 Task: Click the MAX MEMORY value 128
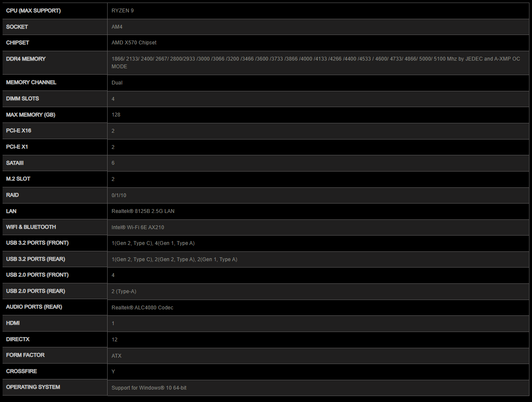point(116,115)
